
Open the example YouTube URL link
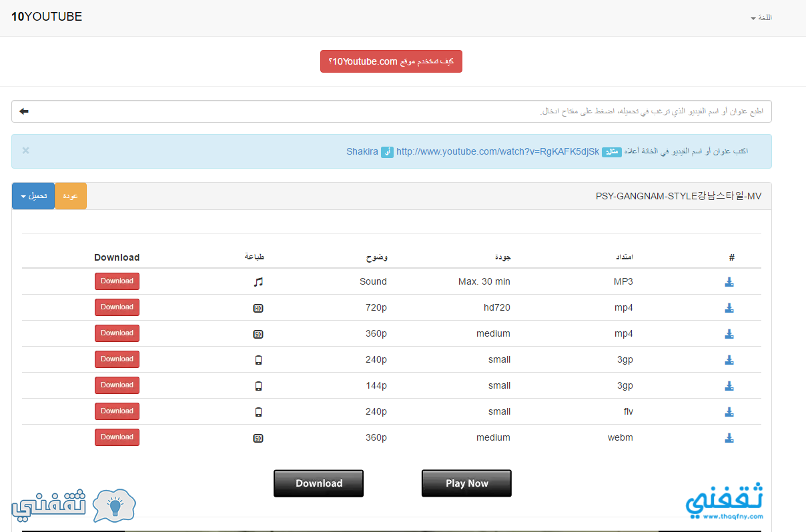[498, 151]
